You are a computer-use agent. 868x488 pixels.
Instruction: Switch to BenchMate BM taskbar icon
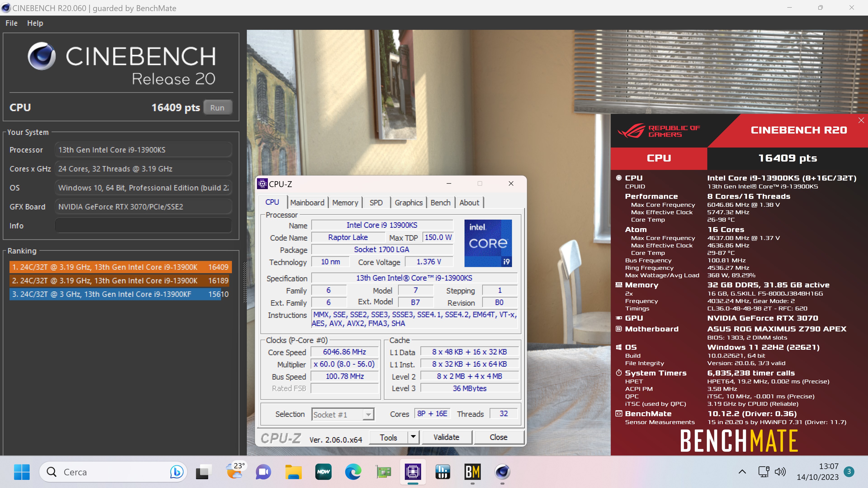(x=472, y=472)
